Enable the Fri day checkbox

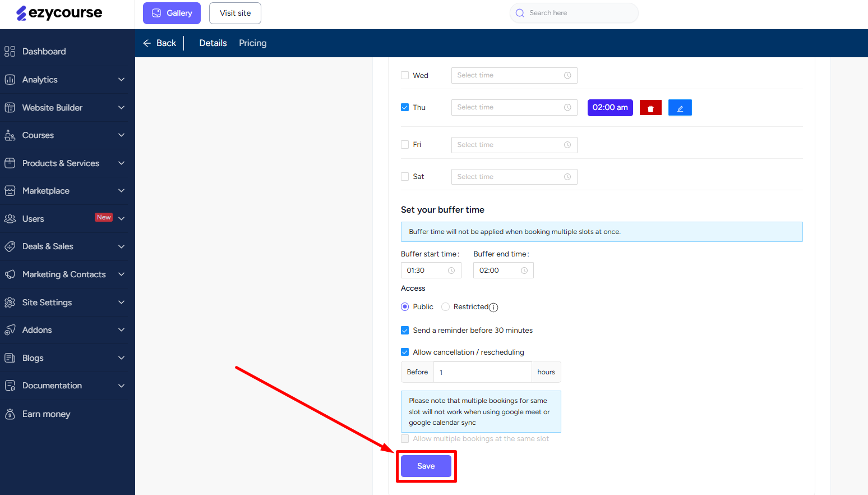[x=405, y=145]
